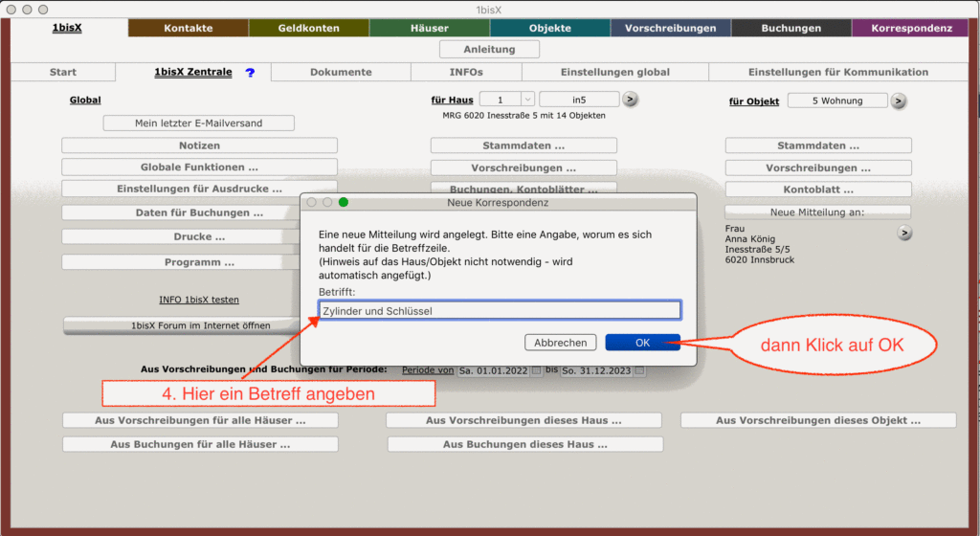Click Abbrechen in Neue Korrespondenz dialog
Image resolution: width=980 pixels, height=536 pixels.
[x=561, y=343]
